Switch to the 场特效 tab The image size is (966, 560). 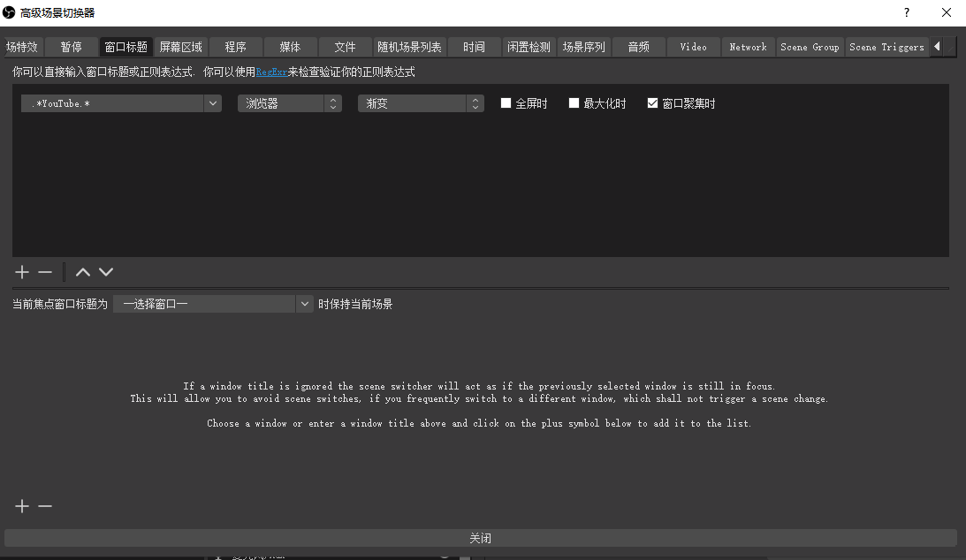[x=22, y=47]
